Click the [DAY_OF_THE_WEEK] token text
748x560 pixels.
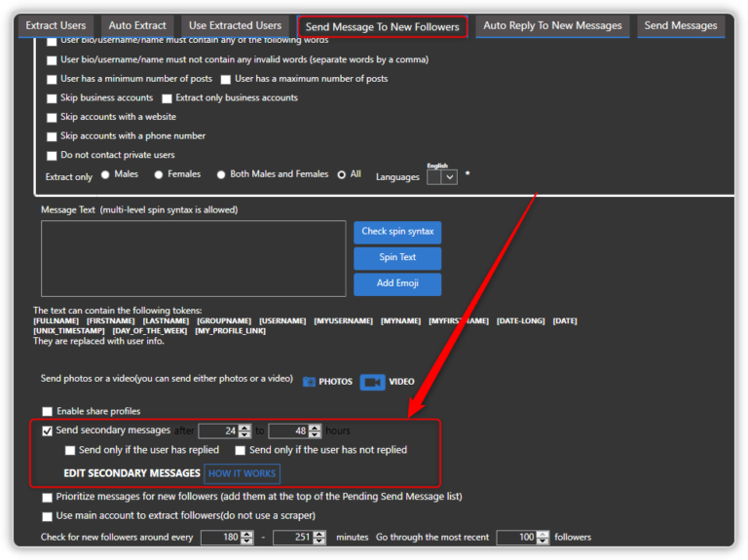(x=150, y=330)
